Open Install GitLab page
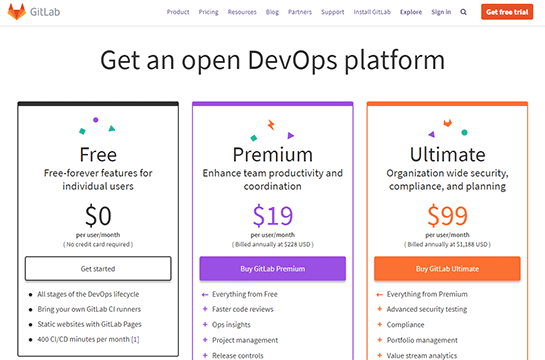The width and height of the screenshot is (545, 360). (372, 12)
